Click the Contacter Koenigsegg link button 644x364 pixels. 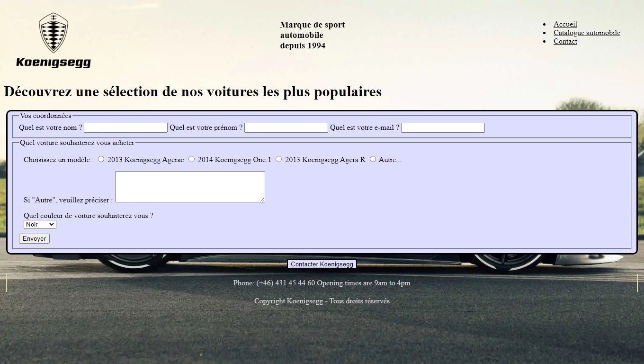click(x=322, y=264)
